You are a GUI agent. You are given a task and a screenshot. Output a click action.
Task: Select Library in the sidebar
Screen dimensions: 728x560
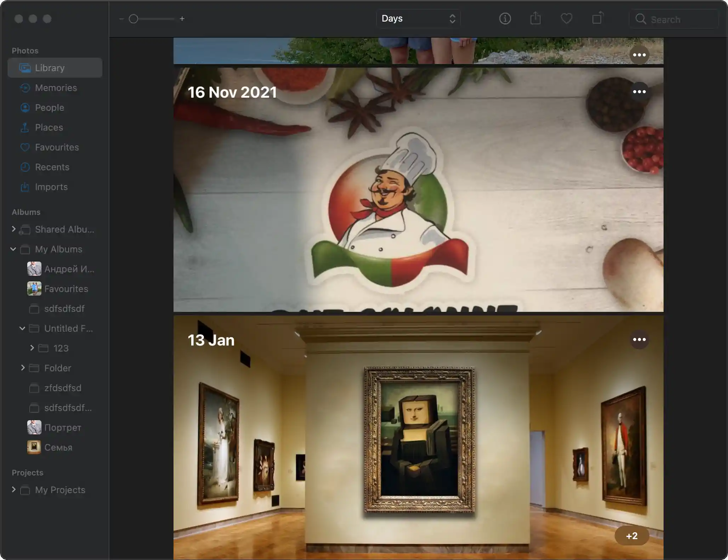(50, 68)
